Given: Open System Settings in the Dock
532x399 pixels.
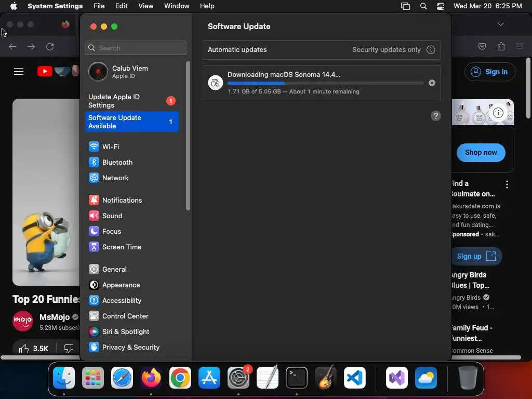Looking at the screenshot, I should point(238,378).
